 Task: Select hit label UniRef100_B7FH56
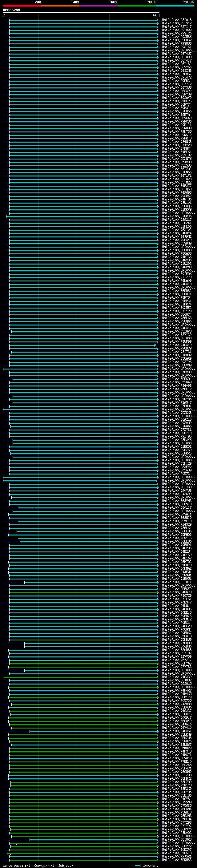click(x=176, y=111)
